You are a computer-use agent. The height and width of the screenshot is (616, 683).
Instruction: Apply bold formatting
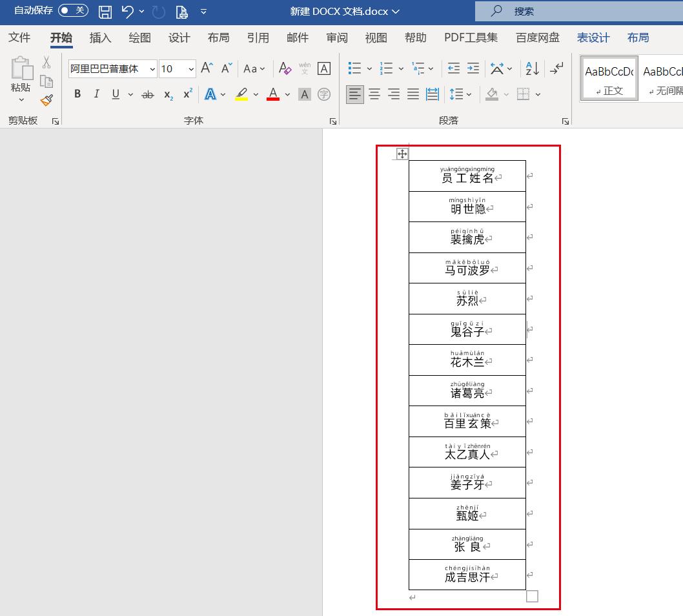[77, 94]
